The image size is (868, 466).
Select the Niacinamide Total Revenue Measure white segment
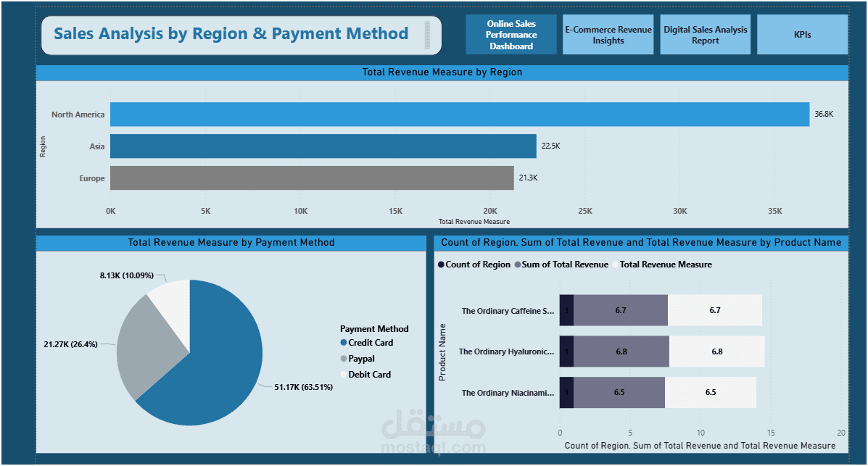tap(711, 392)
